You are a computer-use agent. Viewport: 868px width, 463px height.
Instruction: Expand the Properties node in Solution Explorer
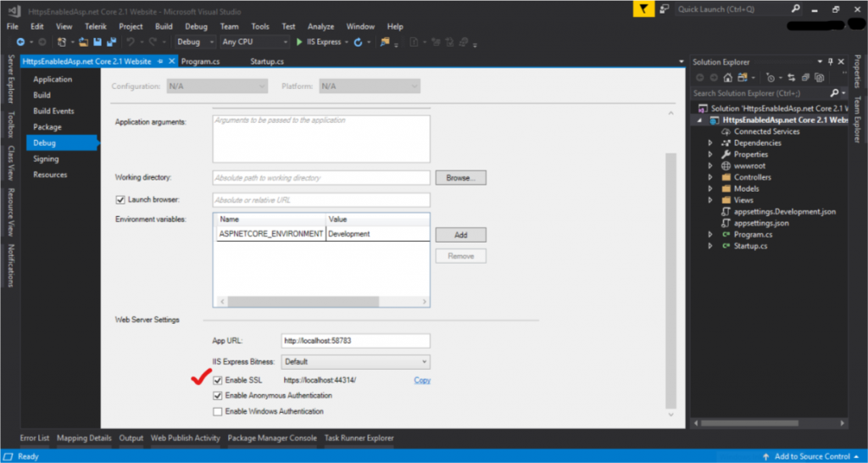710,154
